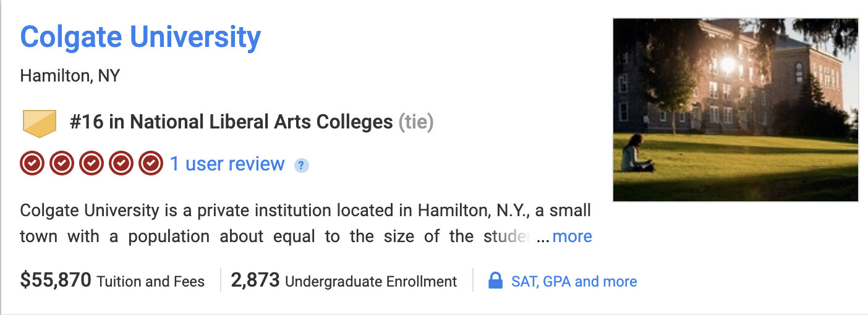Click the blue lock icon
The image size is (868, 315).
[495, 281]
